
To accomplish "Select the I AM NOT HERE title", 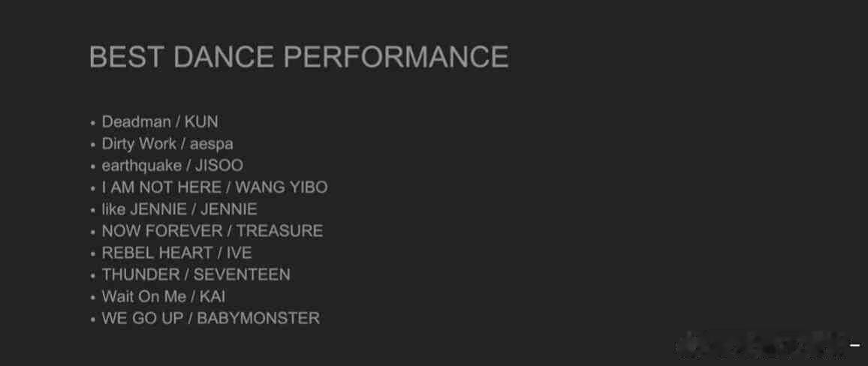I will (161, 187).
